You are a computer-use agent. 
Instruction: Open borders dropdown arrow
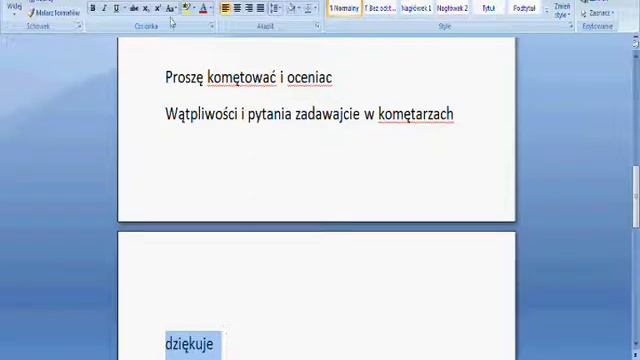coord(316,8)
